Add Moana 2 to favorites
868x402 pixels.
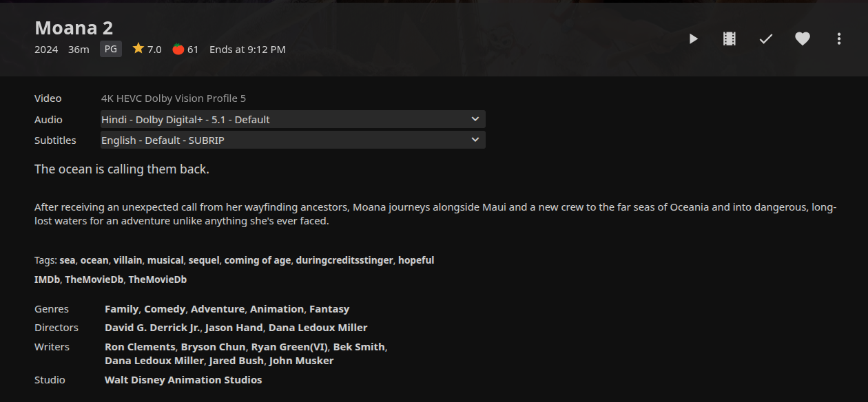click(x=803, y=39)
